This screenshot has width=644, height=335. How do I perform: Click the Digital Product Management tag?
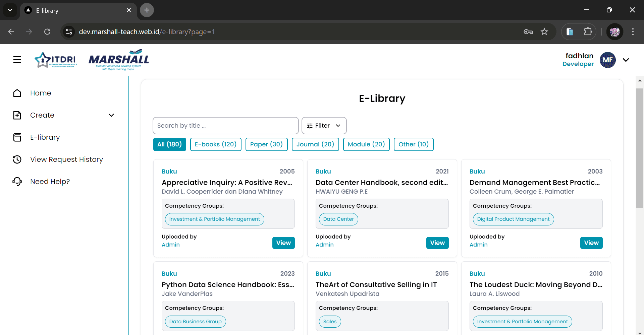(513, 219)
